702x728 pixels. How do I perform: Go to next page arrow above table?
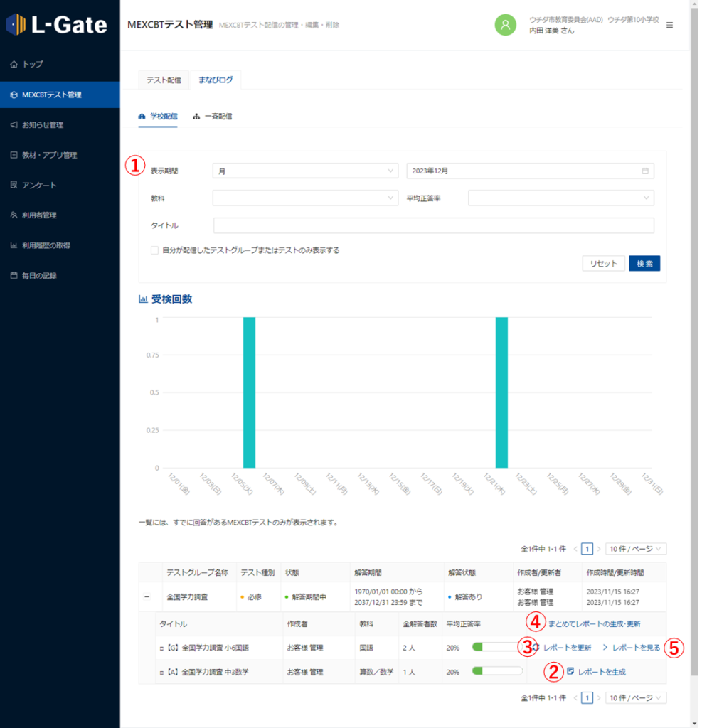598,549
